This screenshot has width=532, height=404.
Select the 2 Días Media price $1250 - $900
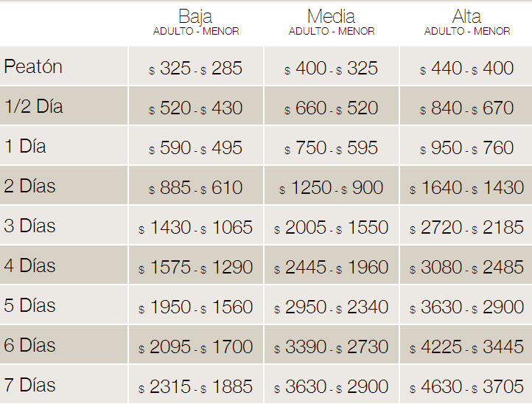pyautogui.click(x=332, y=188)
